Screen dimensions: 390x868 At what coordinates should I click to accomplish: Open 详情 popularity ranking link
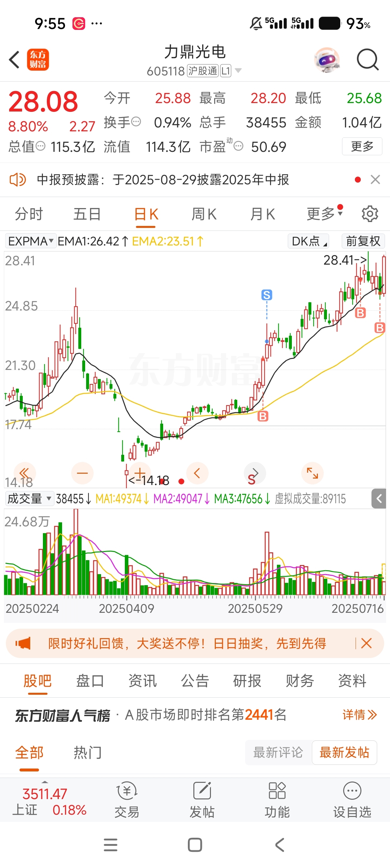(360, 715)
